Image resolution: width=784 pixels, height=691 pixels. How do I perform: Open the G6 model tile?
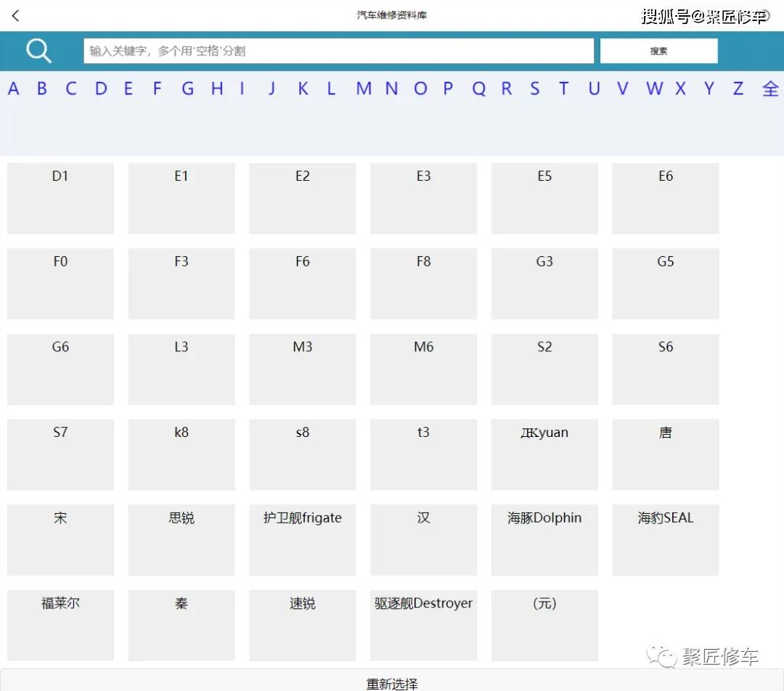[x=60, y=369]
